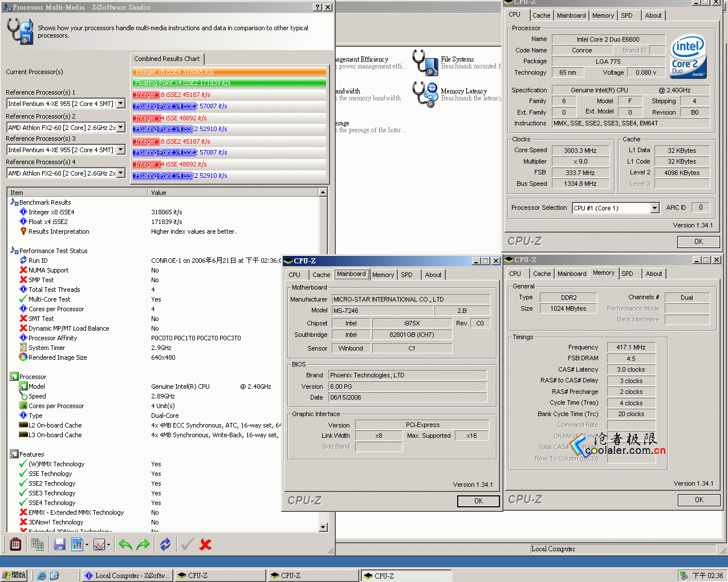
Task: Click the results list scrollbar up arrow
Action: click(323, 193)
